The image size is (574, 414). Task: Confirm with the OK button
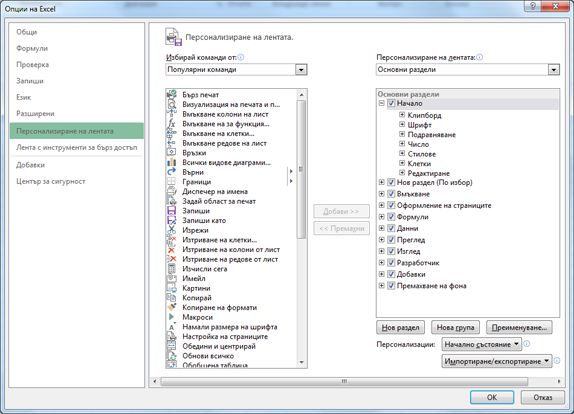click(x=492, y=397)
